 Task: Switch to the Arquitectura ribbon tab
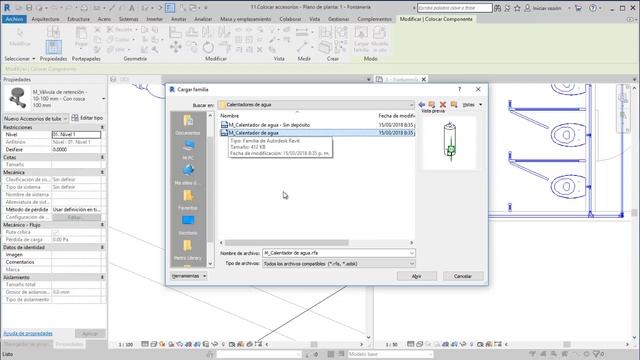[45, 19]
